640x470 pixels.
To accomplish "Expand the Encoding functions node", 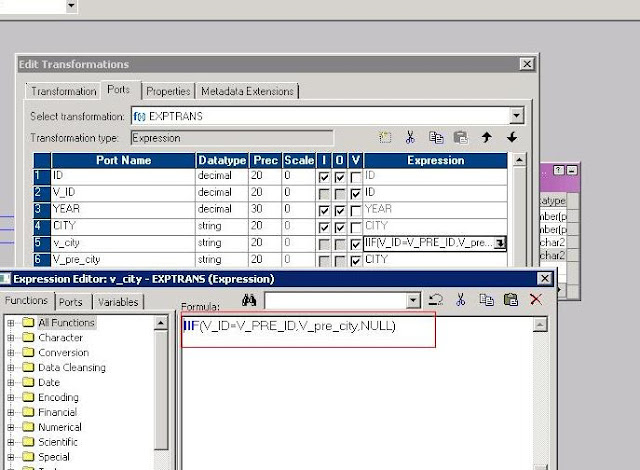I will pyautogui.click(x=11, y=397).
